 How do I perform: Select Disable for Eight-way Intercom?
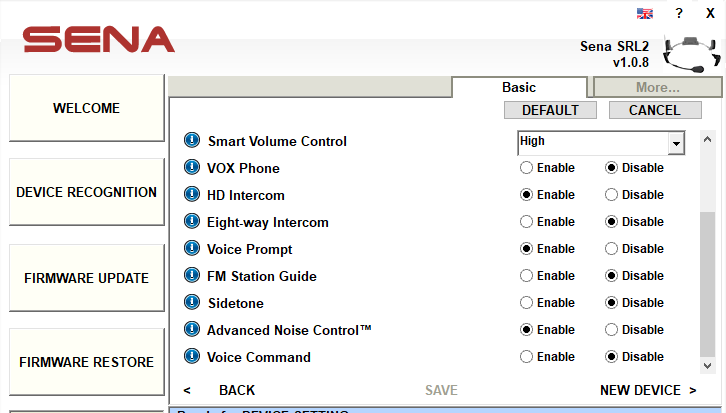(611, 222)
